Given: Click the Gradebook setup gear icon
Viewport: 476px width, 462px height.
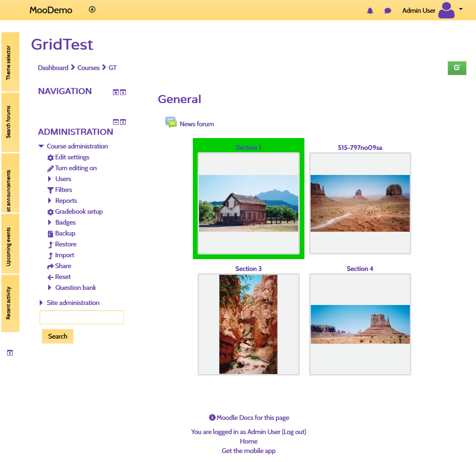Looking at the screenshot, I should point(51,212).
